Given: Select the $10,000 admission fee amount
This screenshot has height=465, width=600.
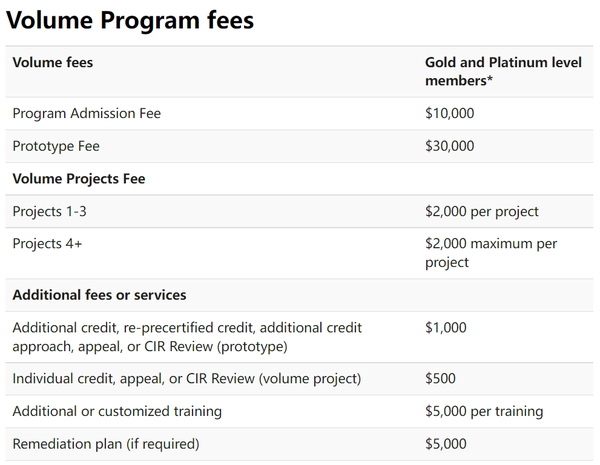Looking at the screenshot, I should click(450, 113).
